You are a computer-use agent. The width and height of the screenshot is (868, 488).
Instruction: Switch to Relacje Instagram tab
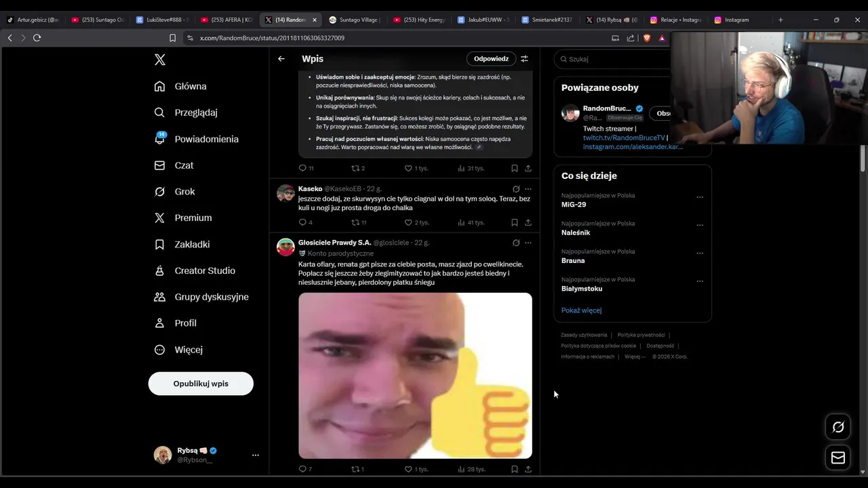click(675, 20)
